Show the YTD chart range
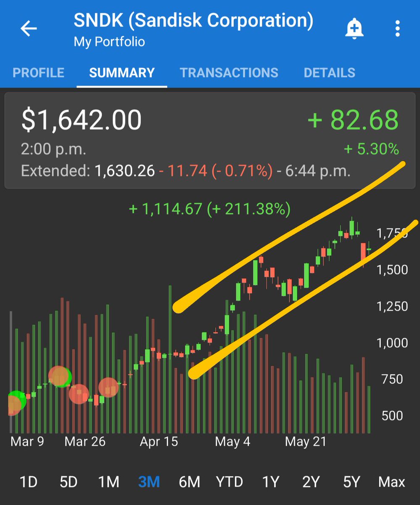Image resolution: width=420 pixels, height=505 pixels. tap(230, 482)
